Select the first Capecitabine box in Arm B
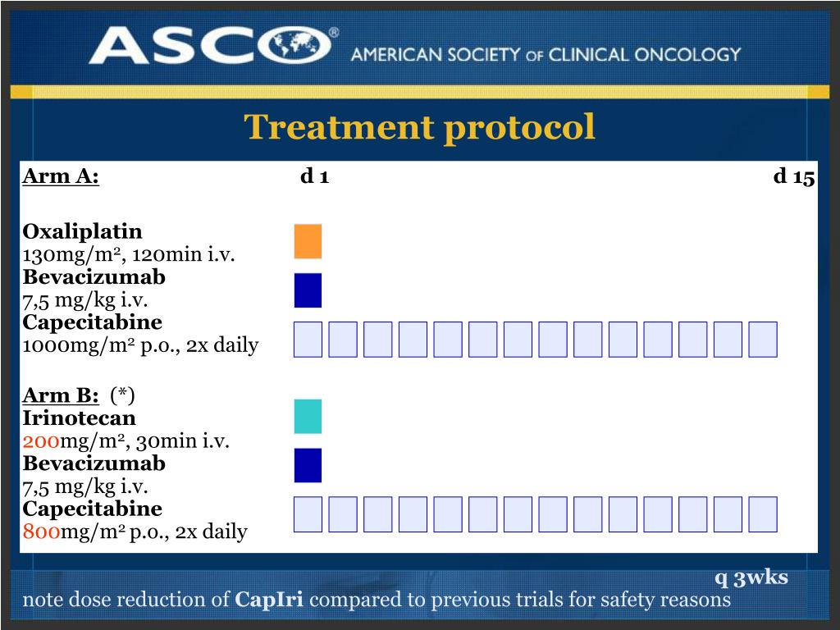This screenshot has height=630, width=840. tap(308, 514)
